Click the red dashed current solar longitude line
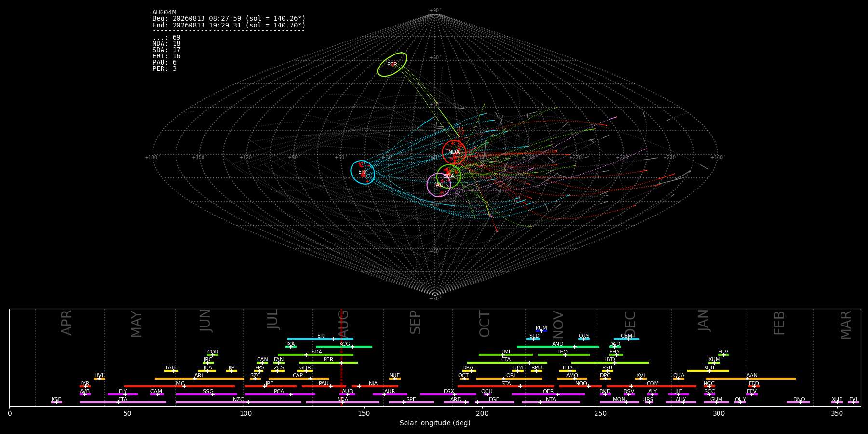 coord(341,357)
